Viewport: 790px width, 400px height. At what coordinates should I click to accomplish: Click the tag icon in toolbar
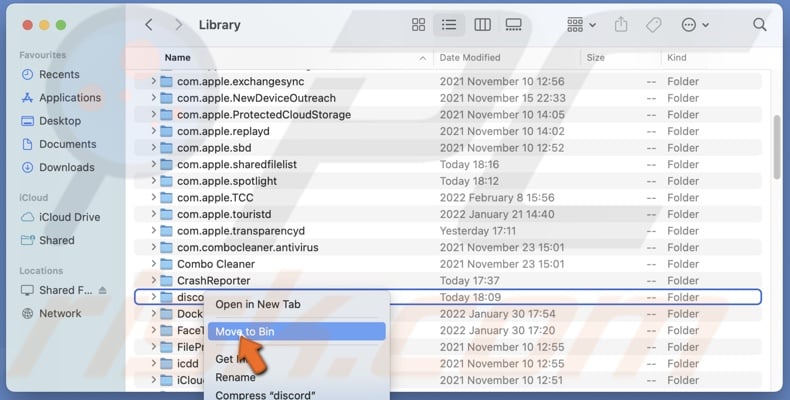[653, 25]
